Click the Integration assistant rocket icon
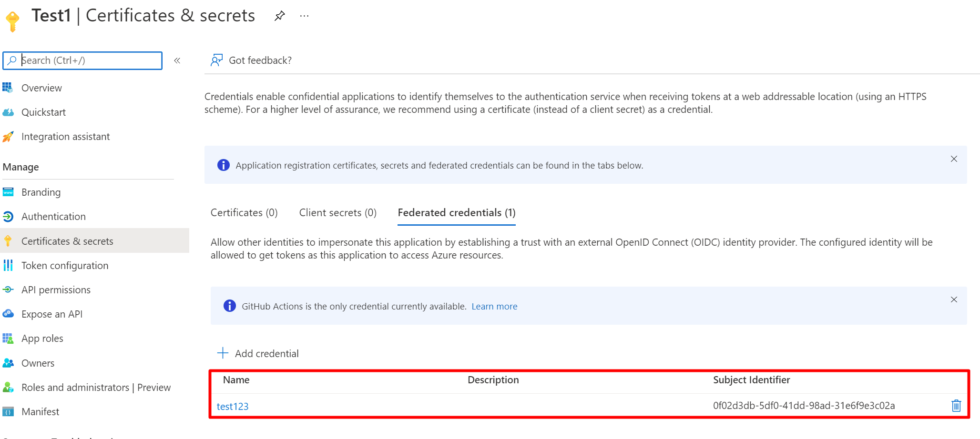Screen dimensions: 980x439 pos(8,137)
